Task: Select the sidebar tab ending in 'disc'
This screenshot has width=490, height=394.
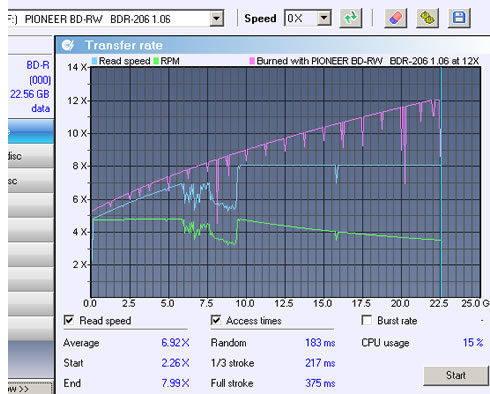Action: pos(31,156)
